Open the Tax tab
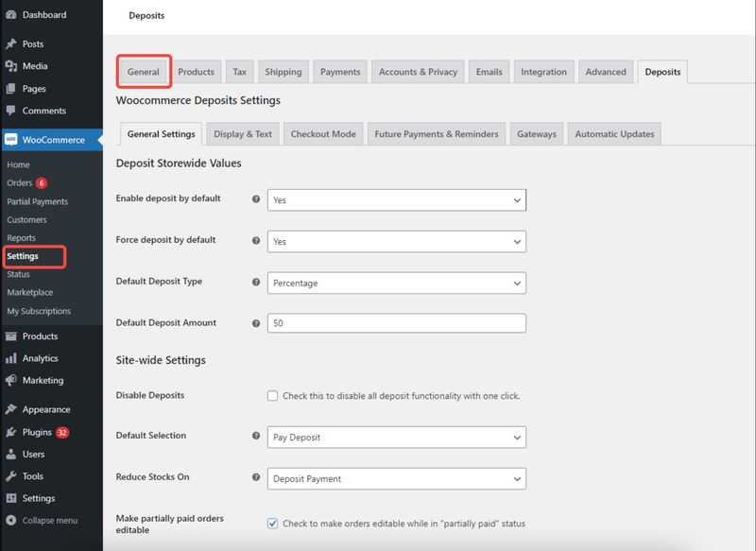 coord(240,72)
